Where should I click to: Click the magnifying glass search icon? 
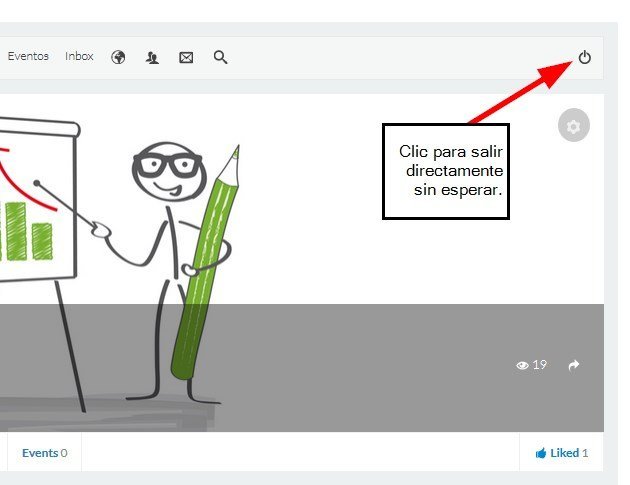(220, 57)
